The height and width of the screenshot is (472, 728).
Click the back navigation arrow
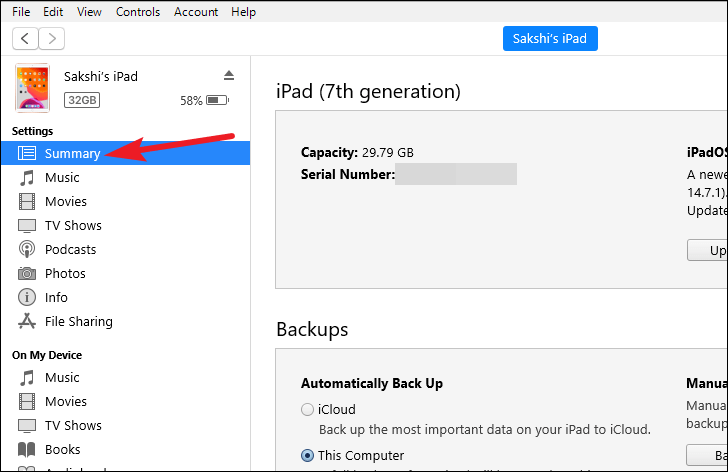[x=26, y=39]
